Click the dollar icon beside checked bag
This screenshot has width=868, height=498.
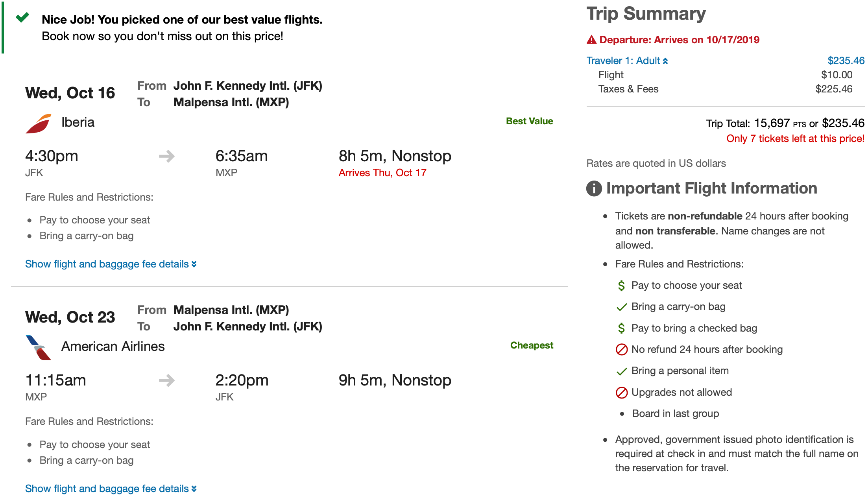coord(621,328)
